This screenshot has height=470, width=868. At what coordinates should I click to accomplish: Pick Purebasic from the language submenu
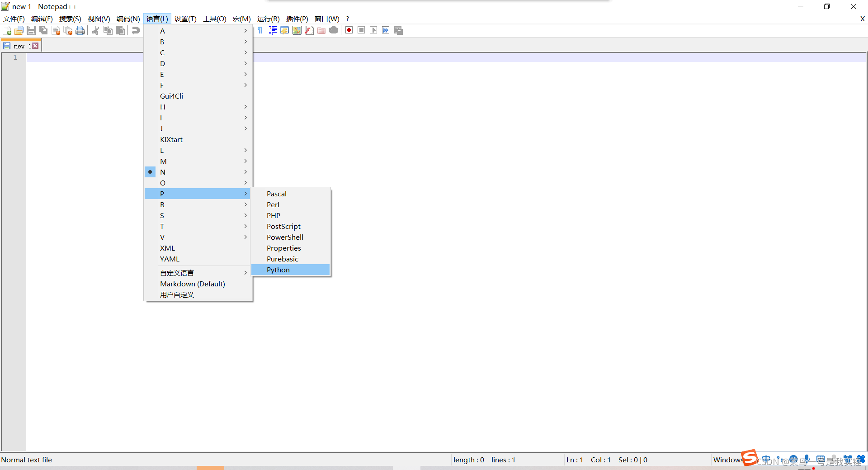coord(291,259)
